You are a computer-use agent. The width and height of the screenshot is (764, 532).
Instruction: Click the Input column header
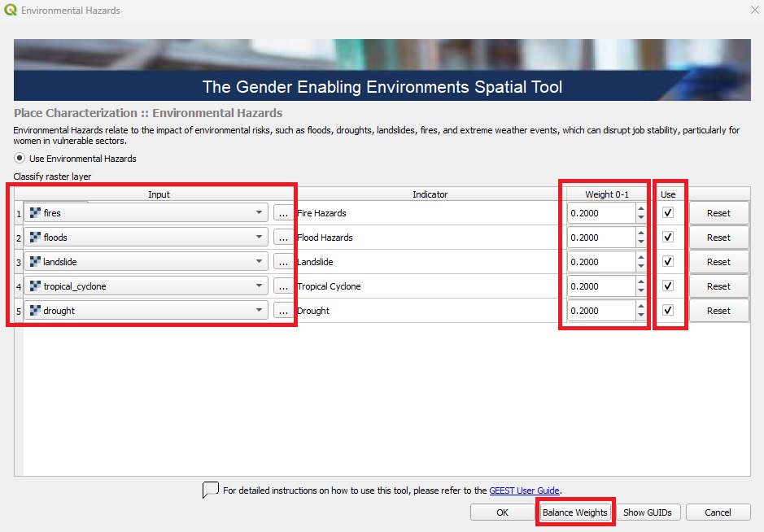point(159,194)
